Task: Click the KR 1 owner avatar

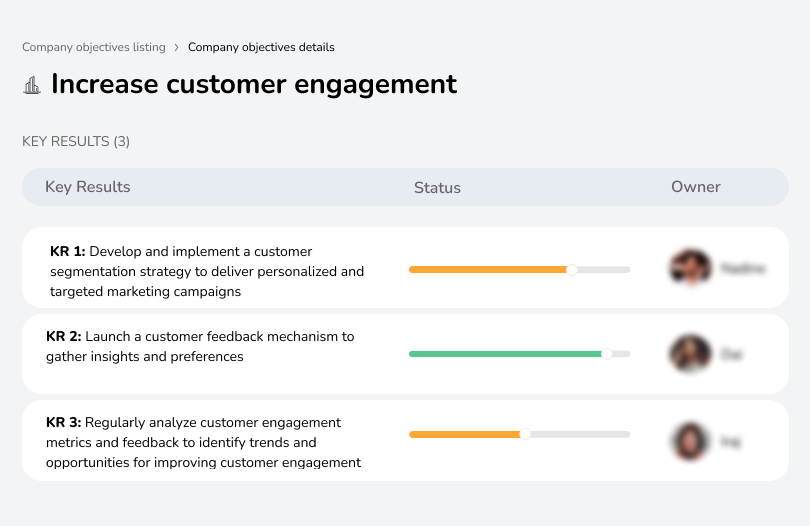Action: coord(691,268)
